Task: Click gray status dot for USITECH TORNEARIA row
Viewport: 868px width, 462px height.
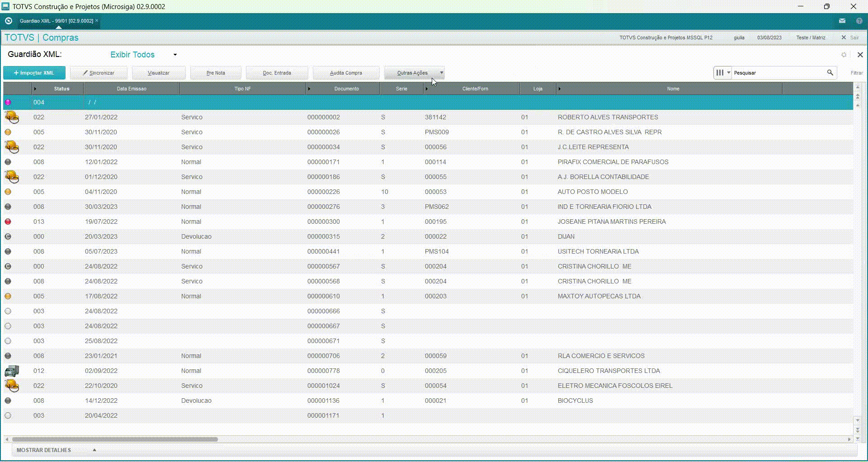Action: 8,251
